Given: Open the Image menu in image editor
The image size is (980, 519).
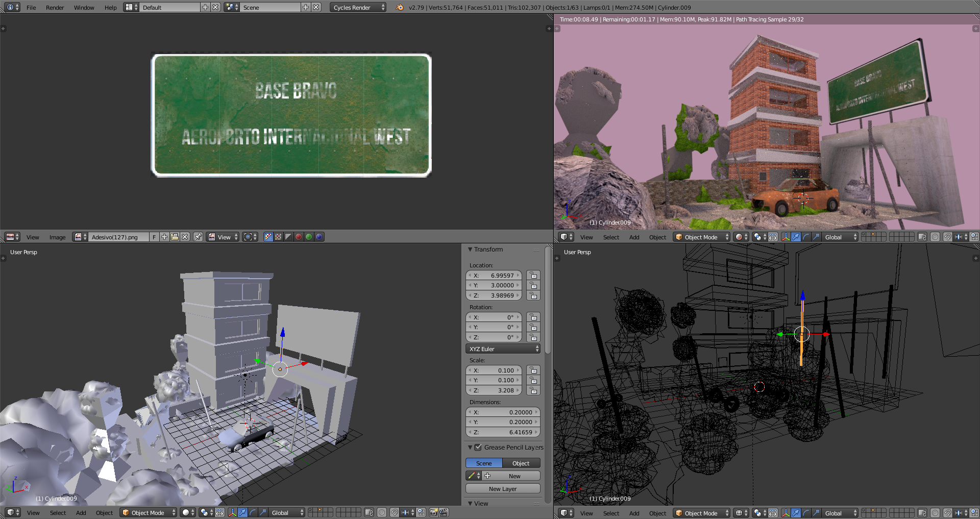Looking at the screenshot, I should tap(57, 237).
